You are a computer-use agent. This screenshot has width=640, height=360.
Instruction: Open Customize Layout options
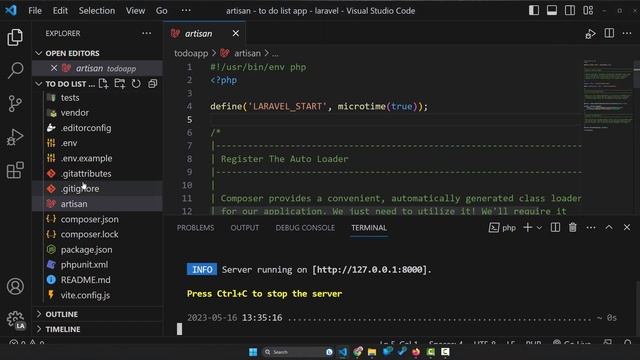click(588, 10)
